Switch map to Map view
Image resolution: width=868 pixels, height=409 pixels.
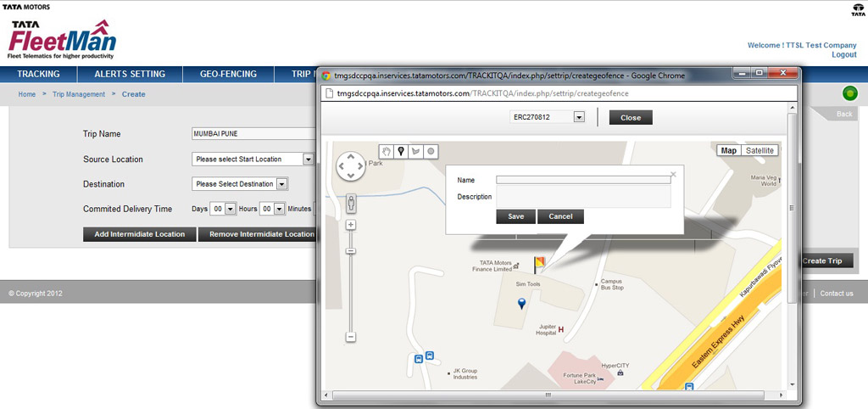pyautogui.click(x=728, y=151)
